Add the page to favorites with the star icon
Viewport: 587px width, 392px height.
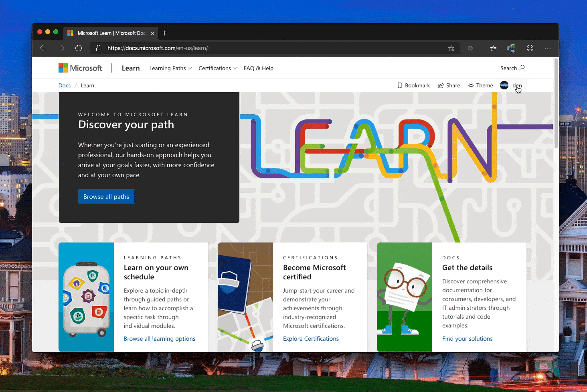[x=451, y=48]
